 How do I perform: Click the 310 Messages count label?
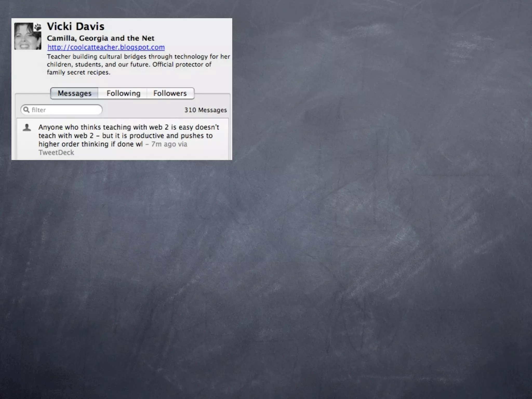coord(205,110)
